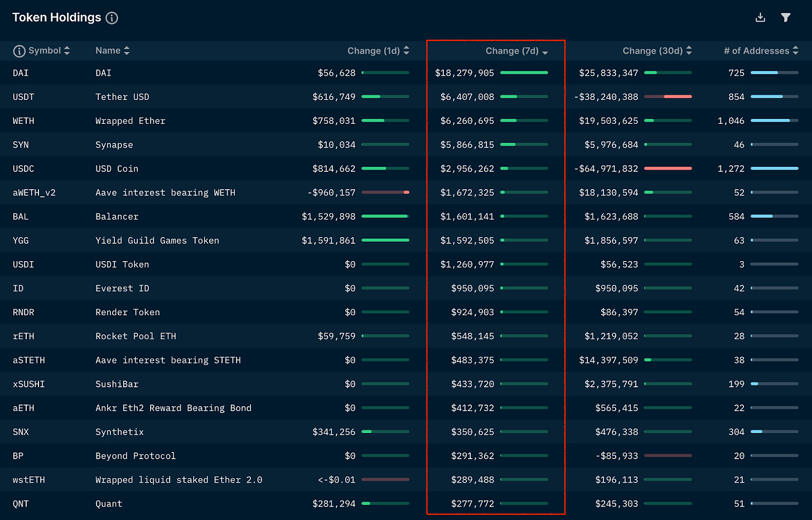The image size is (812, 520).
Task: Click USDC addresses blue bar
Action: coord(775,168)
